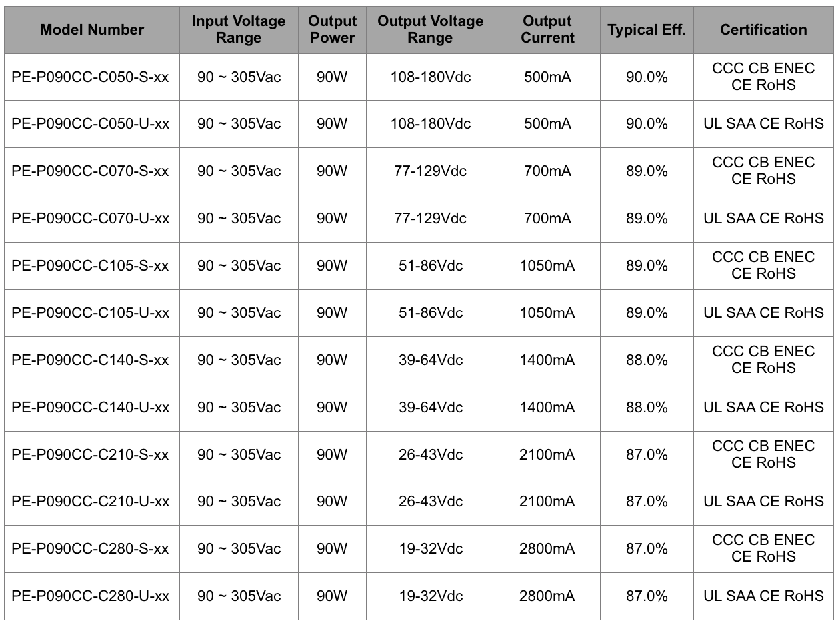Select the Input Voltage Range header
Viewport: 840px width, 625px height.
[239, 30]
